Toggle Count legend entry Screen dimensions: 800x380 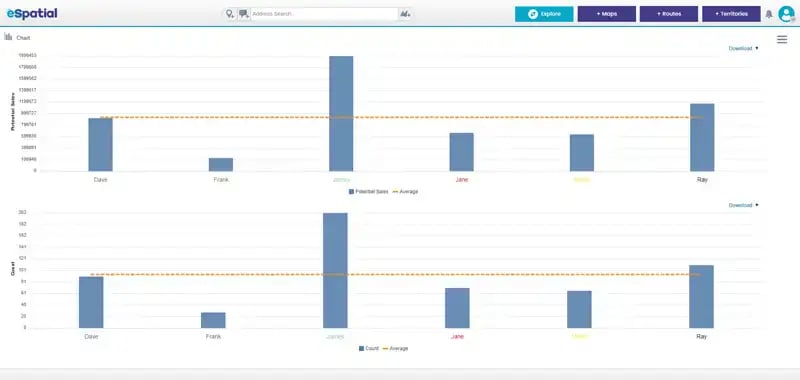[369, 348]
